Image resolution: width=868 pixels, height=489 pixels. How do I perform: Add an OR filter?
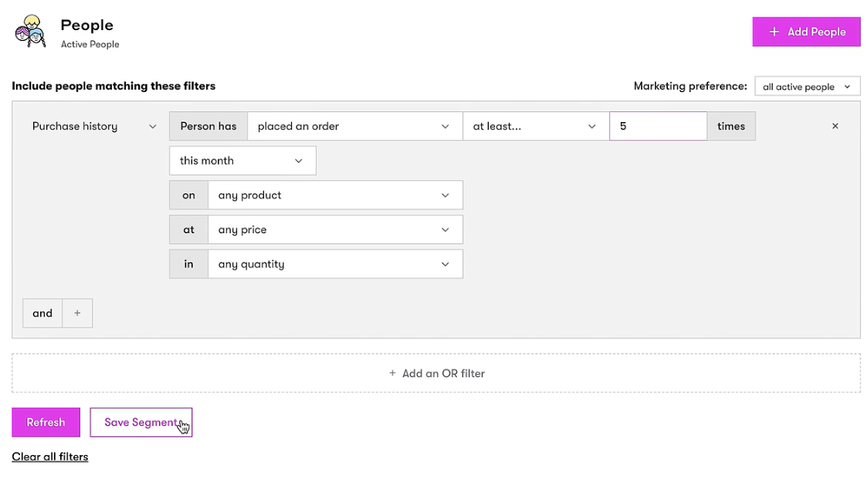[x=436, y=373]
